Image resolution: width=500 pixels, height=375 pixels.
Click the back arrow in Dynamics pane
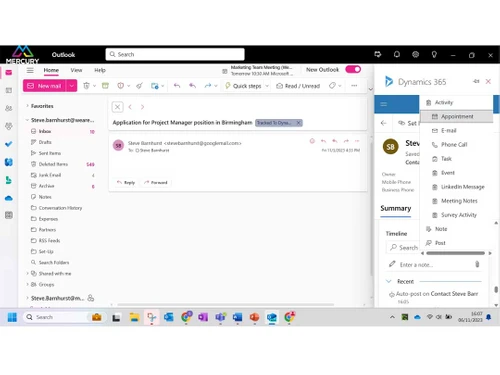[384, 123]
